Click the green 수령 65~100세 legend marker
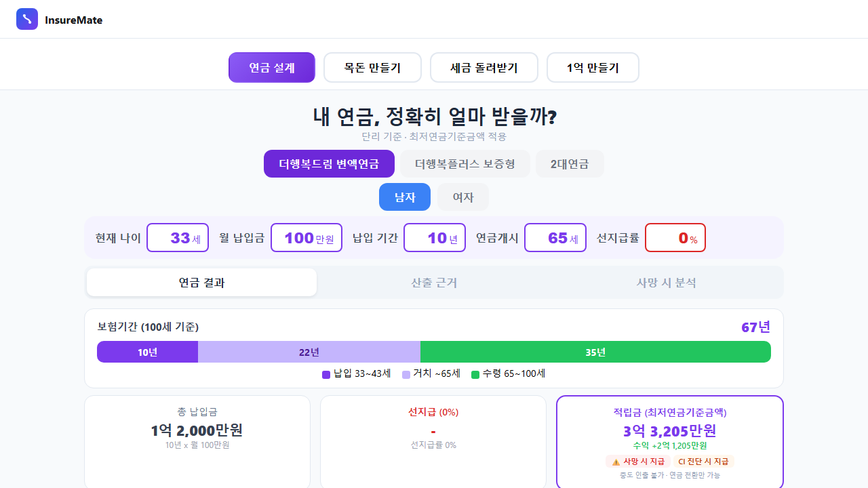Image resolution: width=868 pixels, height=488 pixels. point(475,373)
